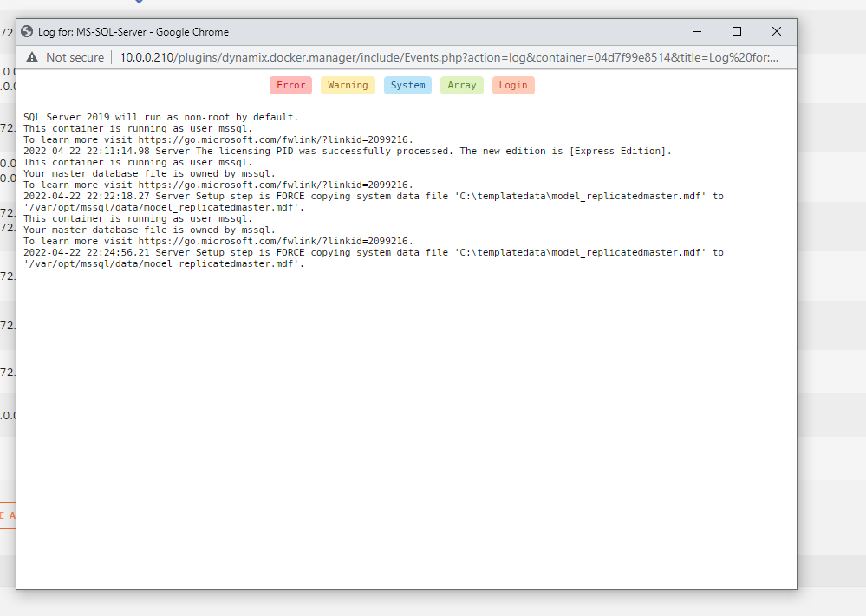Minimize the Log for MS-SQL-Server window
Image resolution: width=866 pixels, height=616 pixels.
[x=697, y=31]
